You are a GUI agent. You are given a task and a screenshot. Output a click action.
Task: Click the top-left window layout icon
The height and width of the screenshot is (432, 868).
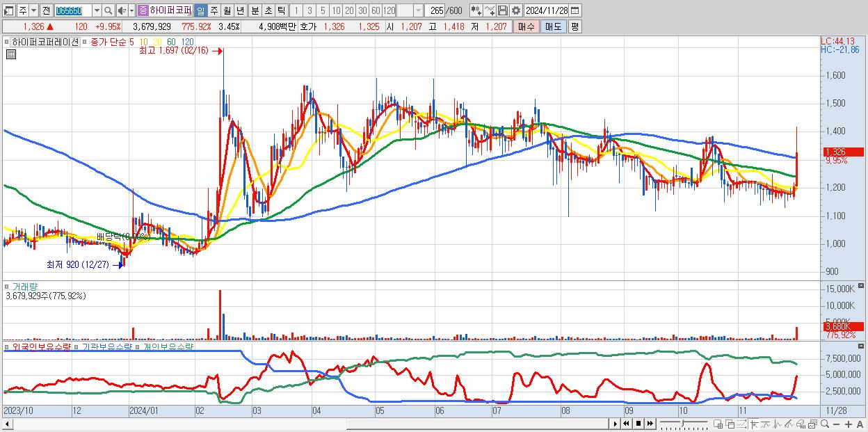pos(9,10)
